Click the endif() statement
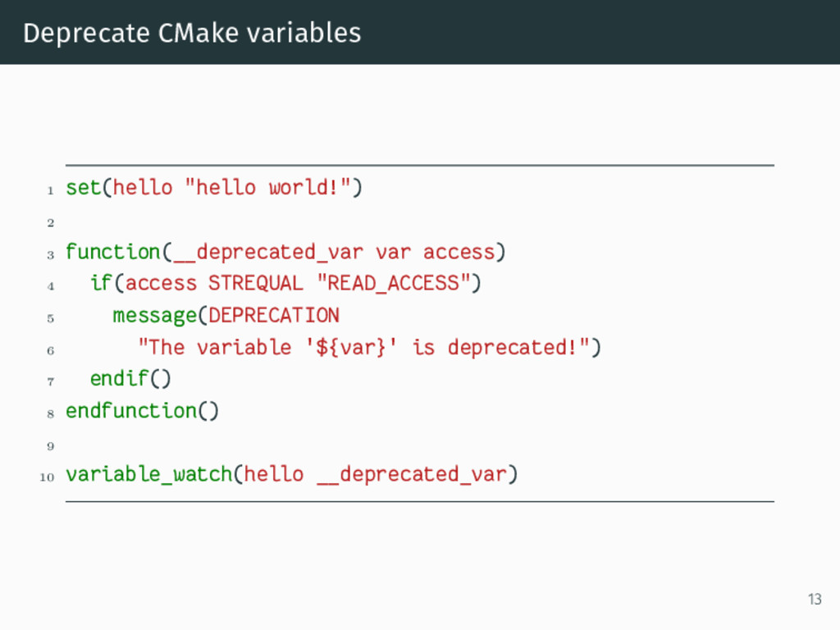This screenshot has width=840, height=630. [x=130, y=379]
